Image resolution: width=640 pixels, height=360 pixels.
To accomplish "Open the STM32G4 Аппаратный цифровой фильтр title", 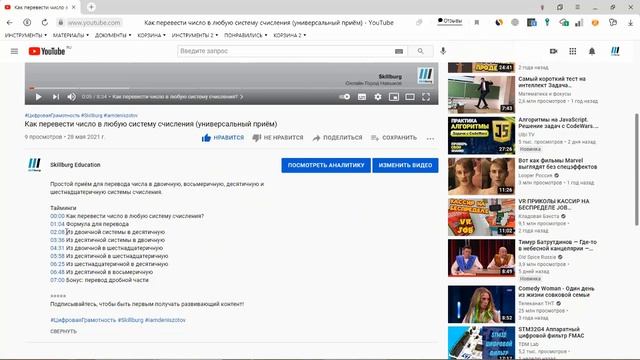I will (551, 332).
